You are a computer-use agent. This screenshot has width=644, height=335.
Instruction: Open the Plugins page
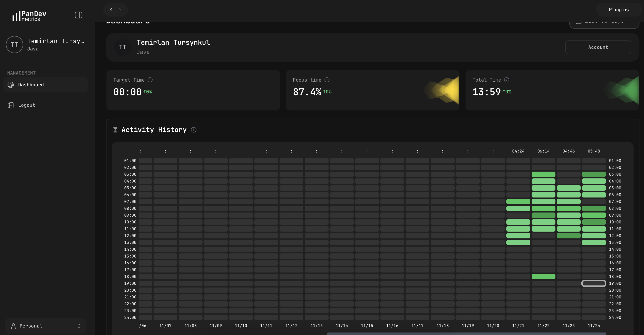click(619, 10)
